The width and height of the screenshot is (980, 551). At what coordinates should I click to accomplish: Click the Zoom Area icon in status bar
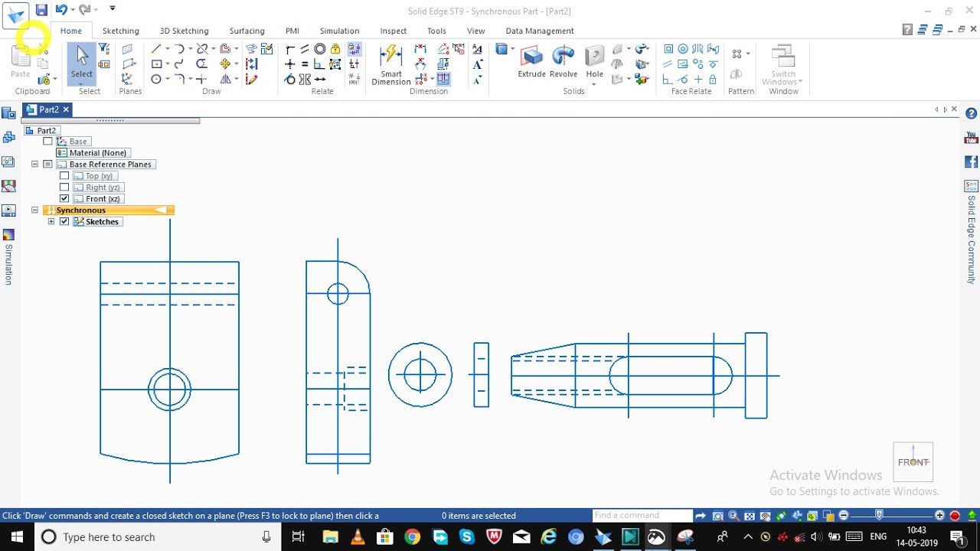click(x=717, y=516)
